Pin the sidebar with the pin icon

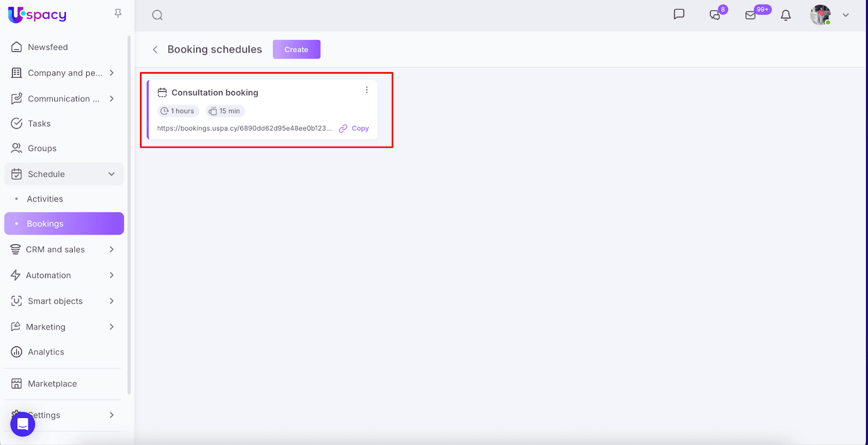tap(118, 13)
